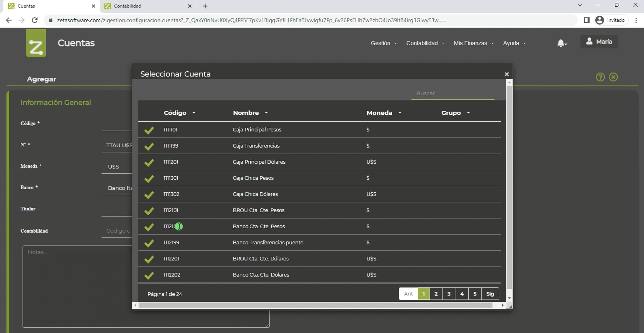The height and width of the screenshot is (333, 644).
Task: Click the Buscar search field
Action: coord(453,93)
